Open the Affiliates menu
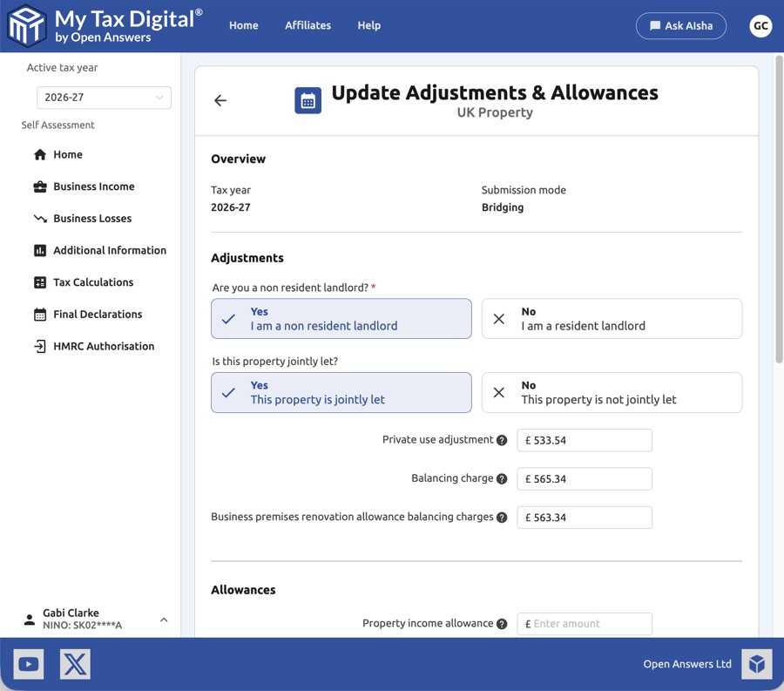The width and height of the screenshot is (784, 691). (x=308, y=25)
